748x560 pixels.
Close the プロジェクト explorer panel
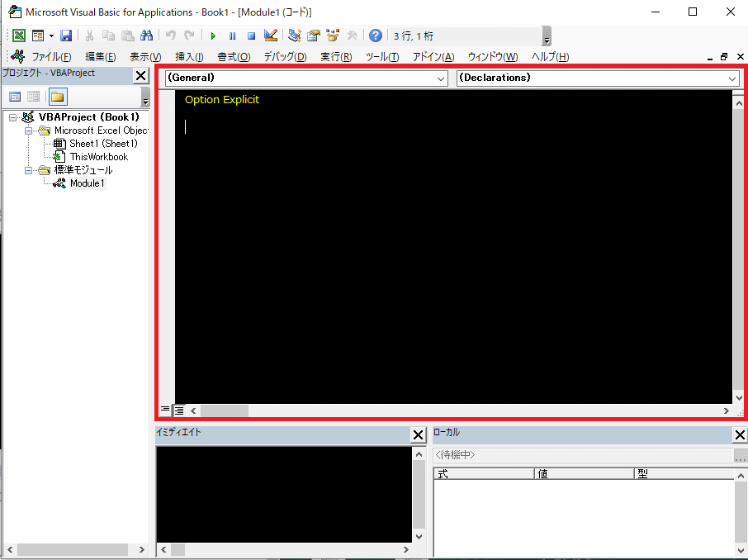[x=140, y=75]
